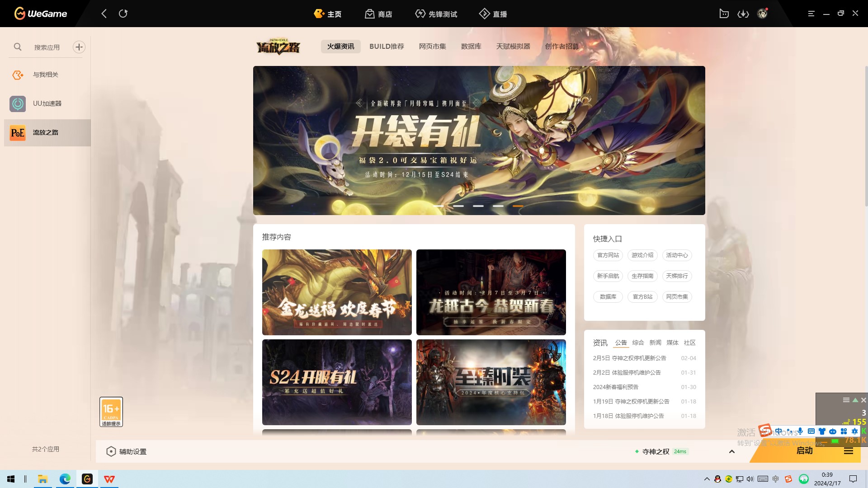Open the 先锋测试 tab
Screen dimensions: 868x488
pos(436,14)
